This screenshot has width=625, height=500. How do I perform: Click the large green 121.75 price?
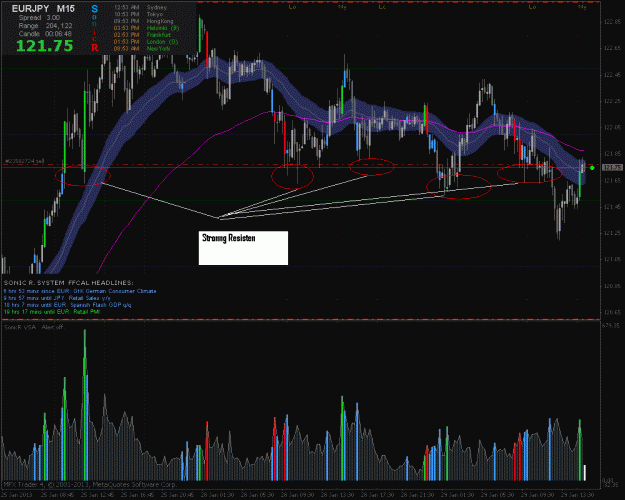pos(45,46)
